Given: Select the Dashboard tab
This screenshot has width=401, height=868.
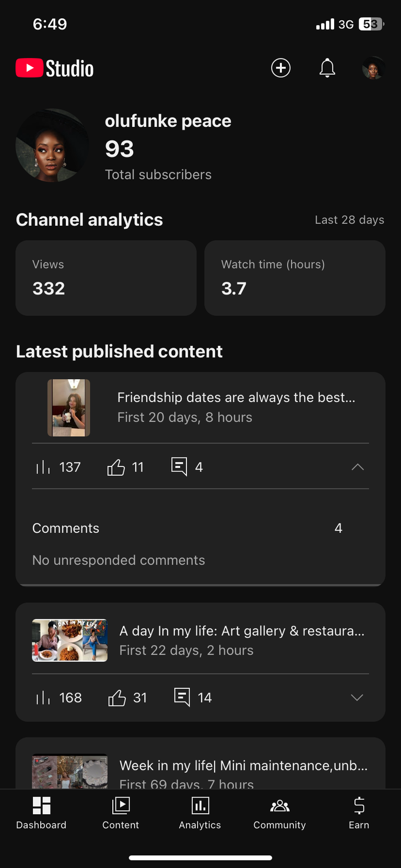Looking at the screenshot, I should [41, 813].
